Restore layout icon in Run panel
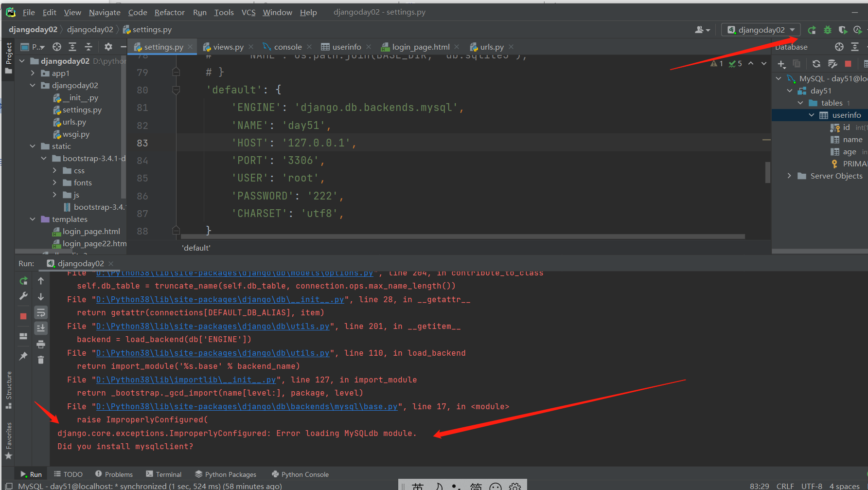Screen dimensions: 868x490 23,336
